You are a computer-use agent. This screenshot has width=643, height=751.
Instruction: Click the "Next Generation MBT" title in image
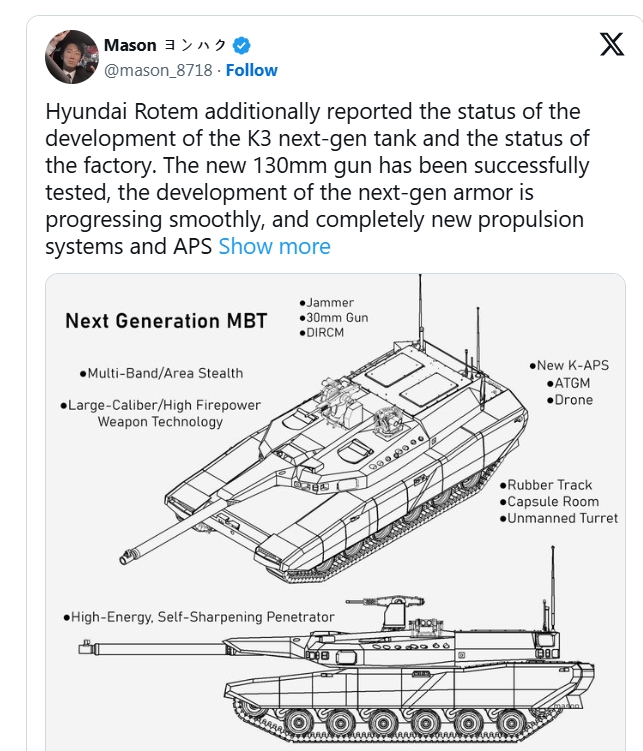pos(166,321)
